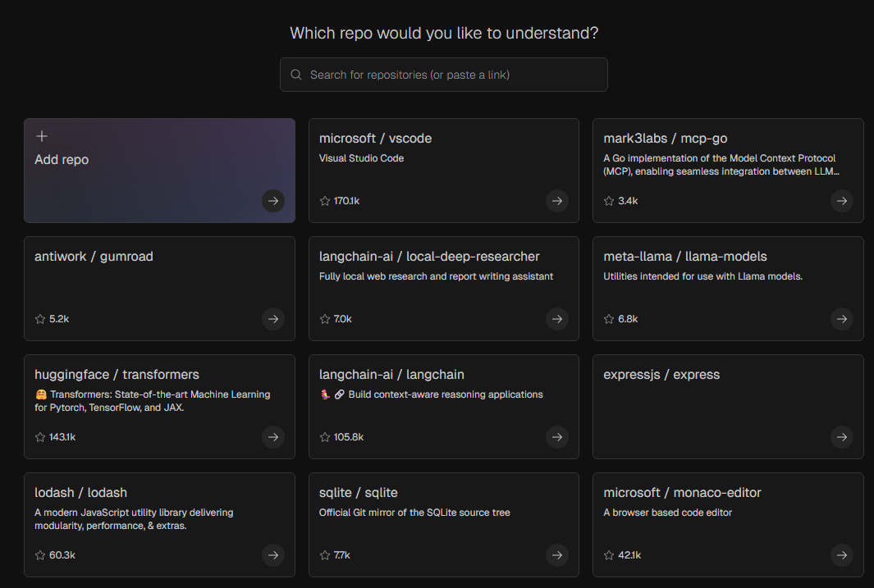Image resolution: width=874 pixels, height=588 pixels.
Task: Click arrow icon on llama-models card
Action: coord(842,319)
